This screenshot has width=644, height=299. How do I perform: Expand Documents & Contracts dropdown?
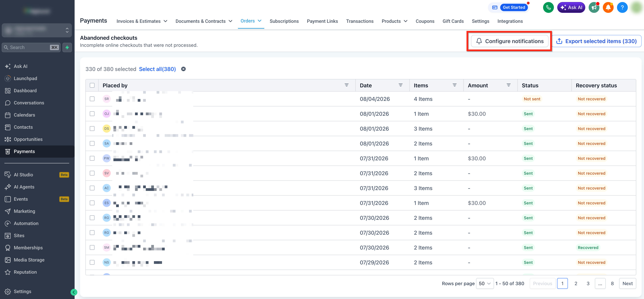204,21
